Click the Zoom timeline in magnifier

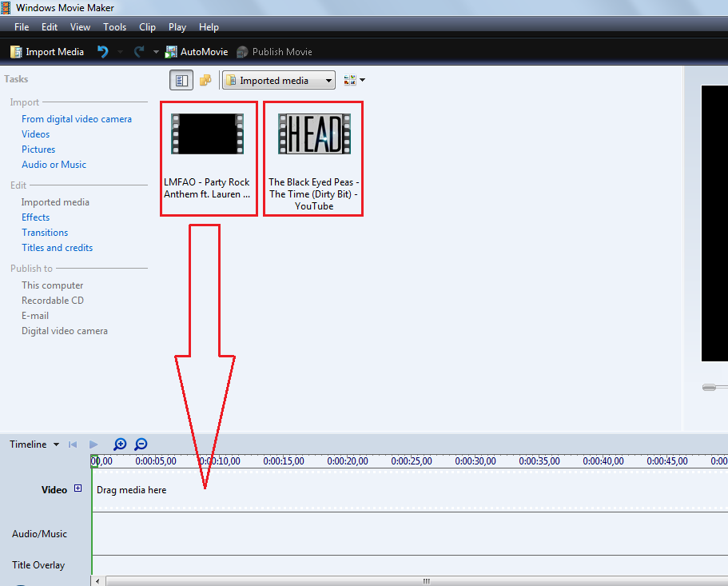click(120, 444)
